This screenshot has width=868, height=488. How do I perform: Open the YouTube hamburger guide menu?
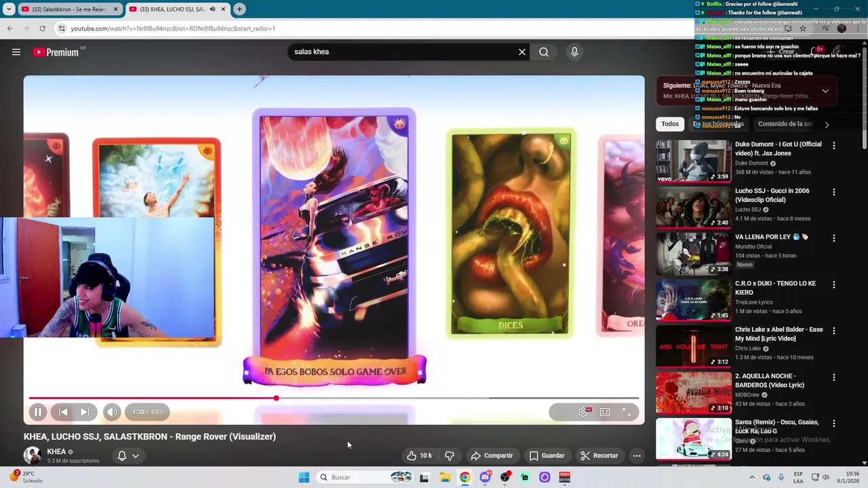click(16, 52)
